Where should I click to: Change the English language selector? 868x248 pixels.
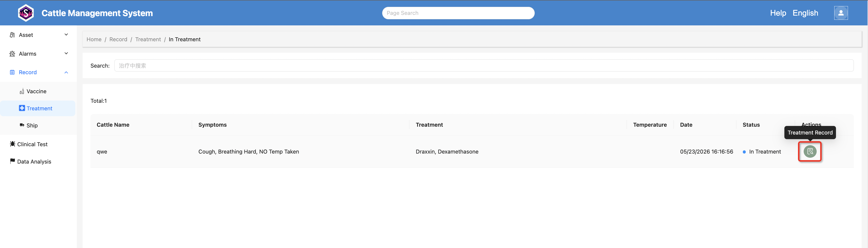(805, 13)
